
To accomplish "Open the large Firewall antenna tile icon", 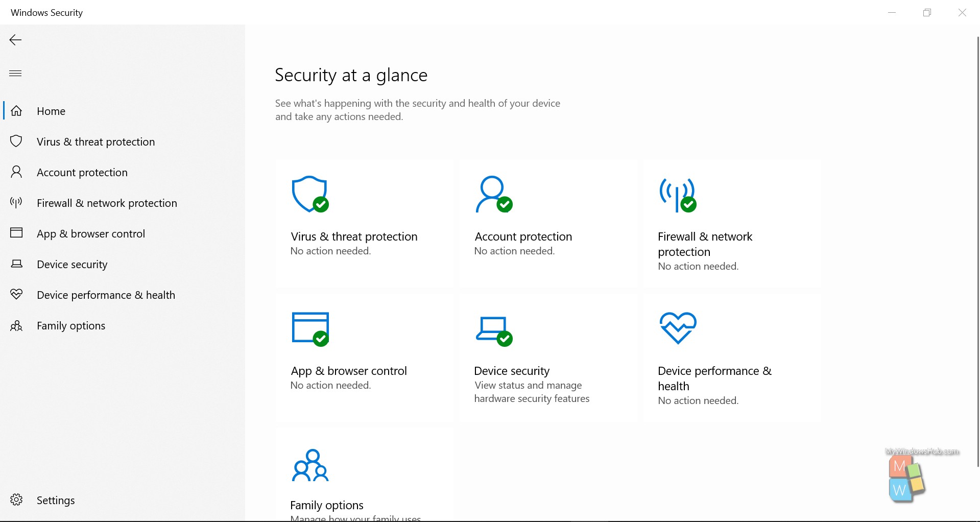I will [x=678, y=195].
